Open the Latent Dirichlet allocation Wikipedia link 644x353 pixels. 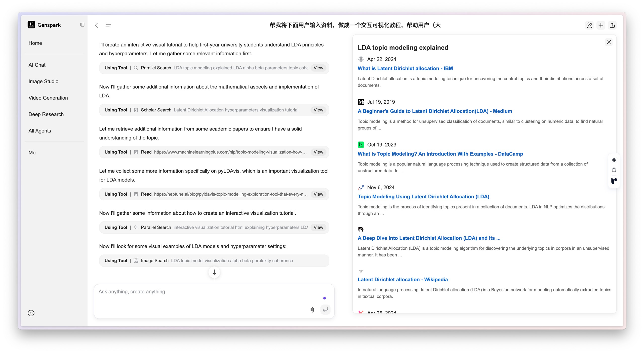tap(403, 280)
